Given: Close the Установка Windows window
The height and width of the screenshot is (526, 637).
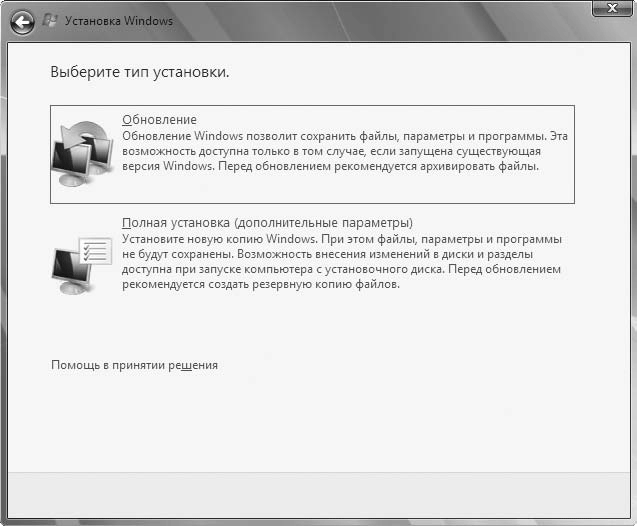Looking at the screenshot, I should coord(612,8).
